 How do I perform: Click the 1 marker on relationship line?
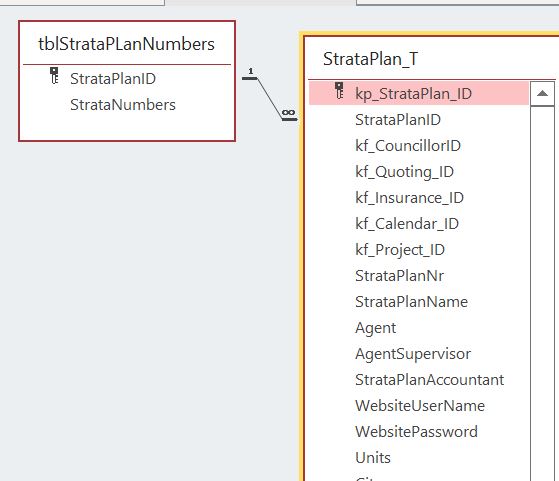click(251, 71)
